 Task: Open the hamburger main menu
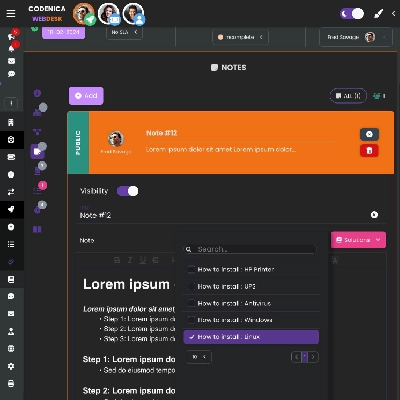(11, 13)
